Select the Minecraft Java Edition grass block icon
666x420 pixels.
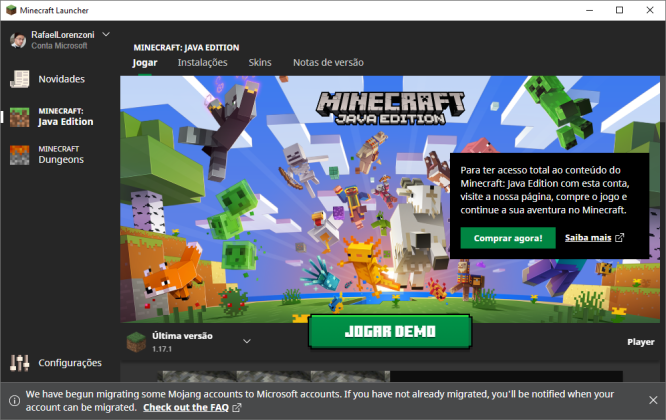[x=20, y=117]
